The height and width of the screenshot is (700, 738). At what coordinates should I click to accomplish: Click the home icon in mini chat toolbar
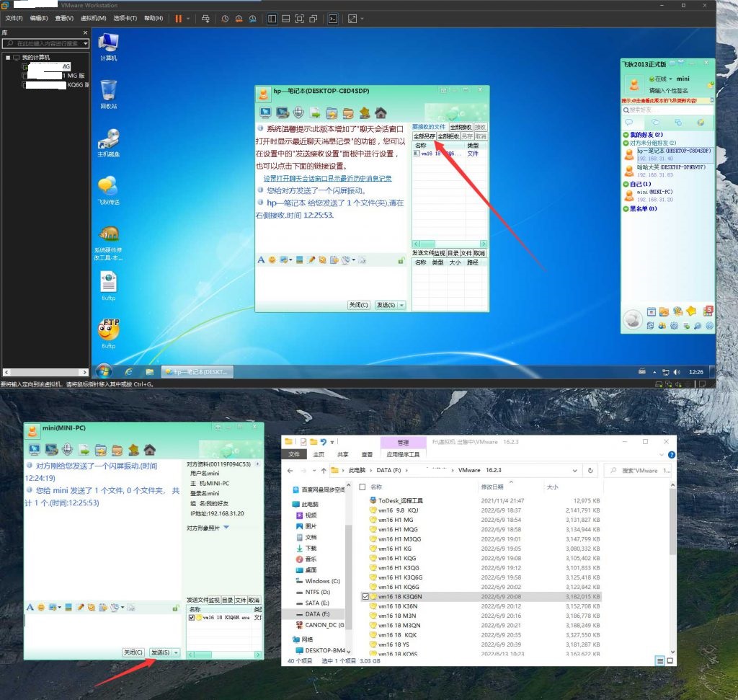[x=149, y=450]
